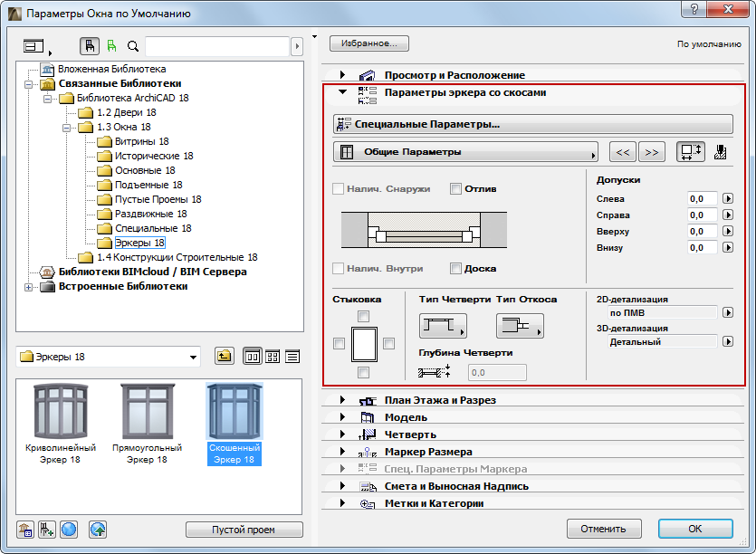This screenshot has width=756, height=554.
Task: Click the Избранное button
Action: coord(368,43)
